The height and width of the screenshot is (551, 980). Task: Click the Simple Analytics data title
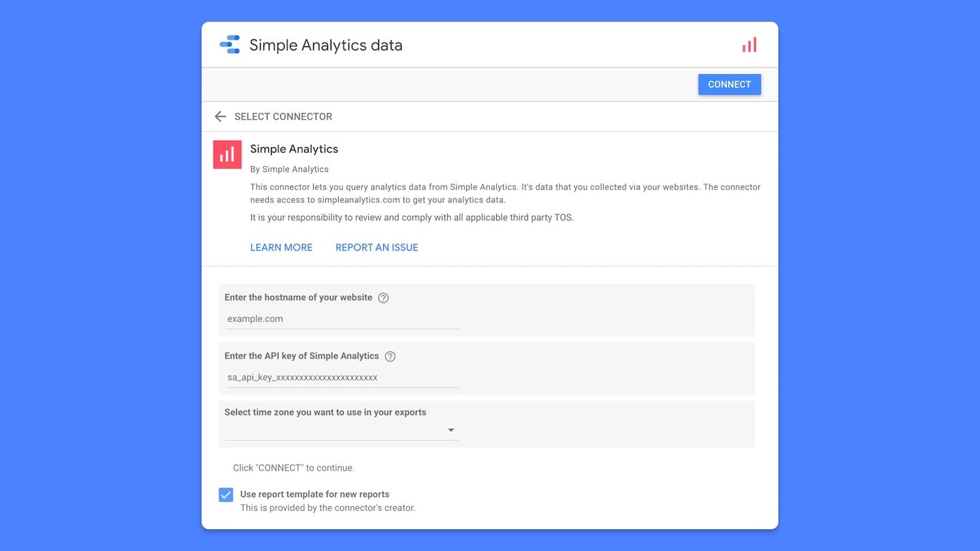[x=326, y=46]
